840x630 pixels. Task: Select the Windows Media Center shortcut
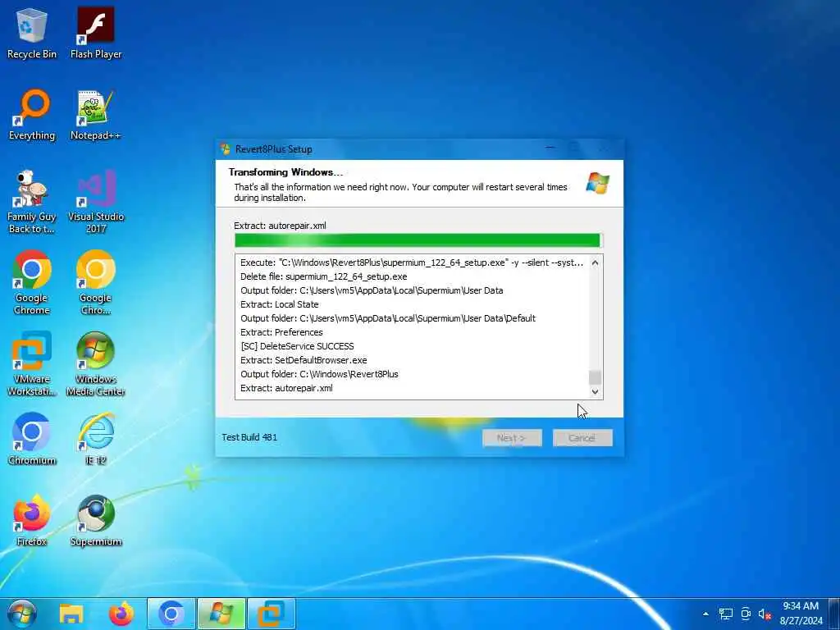(96, 364)
